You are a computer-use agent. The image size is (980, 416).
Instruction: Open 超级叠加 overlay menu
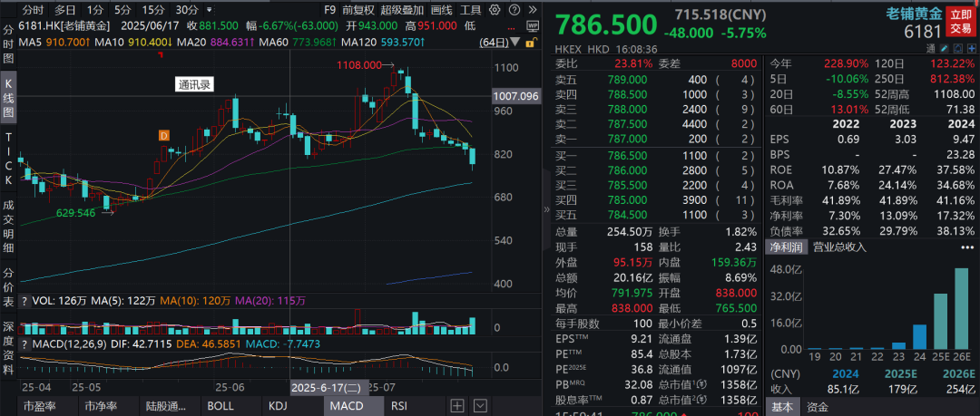point(402,10)
